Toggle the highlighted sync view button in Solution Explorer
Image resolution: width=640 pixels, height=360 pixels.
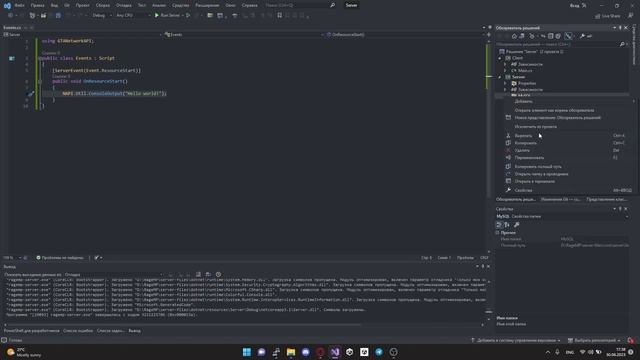tap(568, 36)
